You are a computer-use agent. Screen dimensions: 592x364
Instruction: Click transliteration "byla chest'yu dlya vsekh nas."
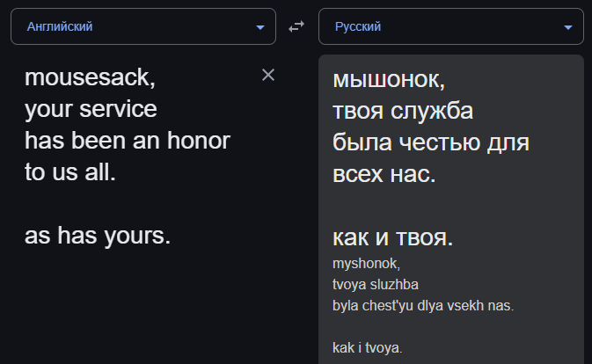click(x=422, y=306)
